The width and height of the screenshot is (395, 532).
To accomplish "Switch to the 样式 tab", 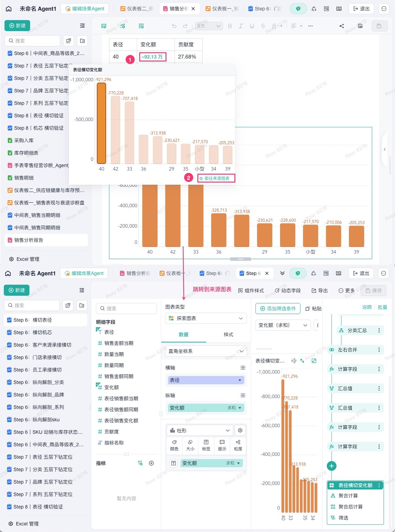I will pyautogui.click(x=228, y=334).
